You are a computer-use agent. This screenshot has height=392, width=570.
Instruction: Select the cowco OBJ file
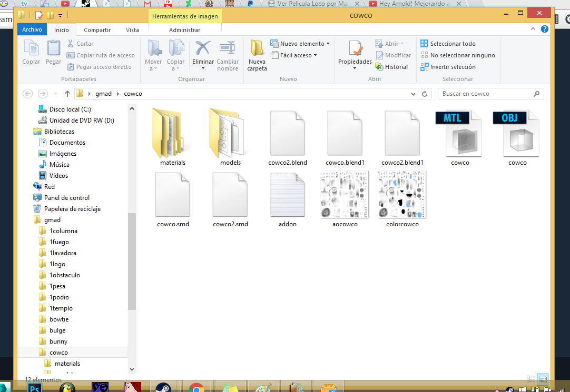[x=517, y=138]
